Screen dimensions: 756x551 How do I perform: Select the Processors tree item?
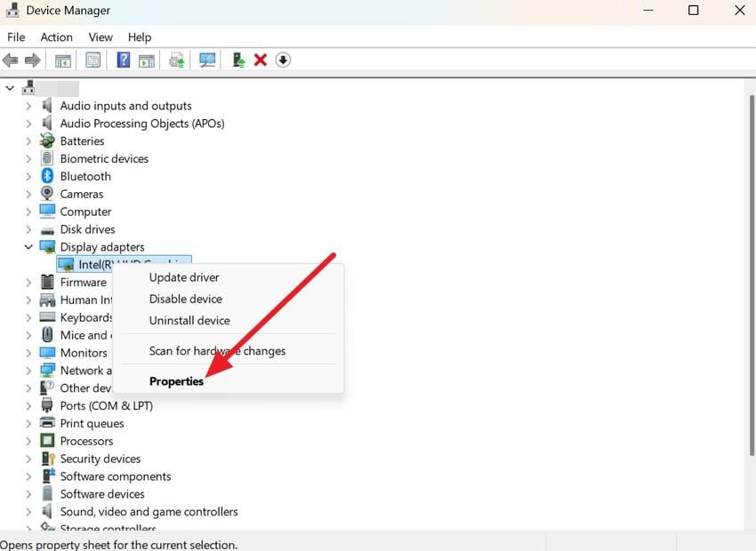86,441
